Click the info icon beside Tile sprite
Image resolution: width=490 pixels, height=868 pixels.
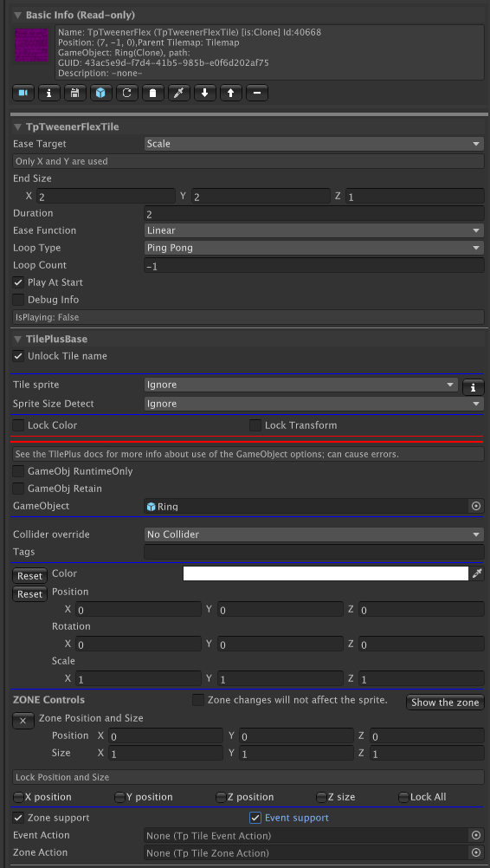(474, 387)
